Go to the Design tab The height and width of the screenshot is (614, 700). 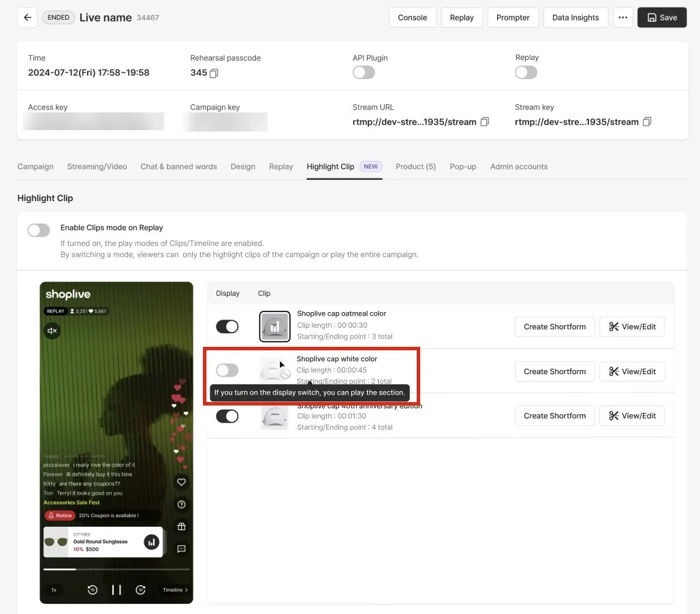(x=243, y=167)
